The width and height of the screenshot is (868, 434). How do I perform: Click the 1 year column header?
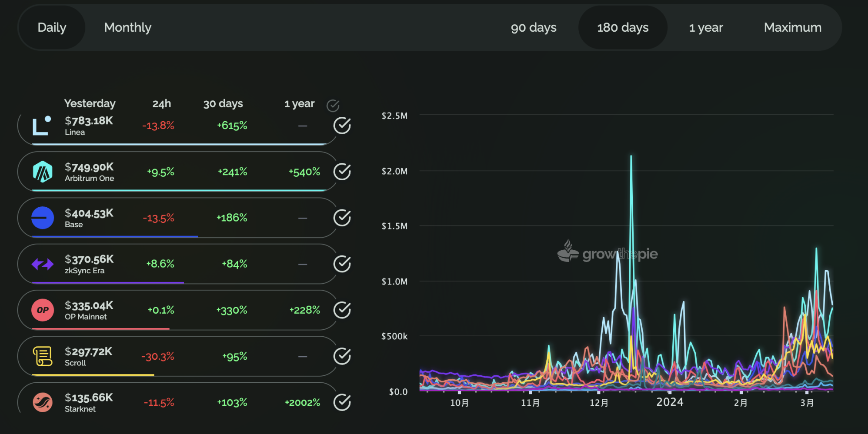(299, 104)
